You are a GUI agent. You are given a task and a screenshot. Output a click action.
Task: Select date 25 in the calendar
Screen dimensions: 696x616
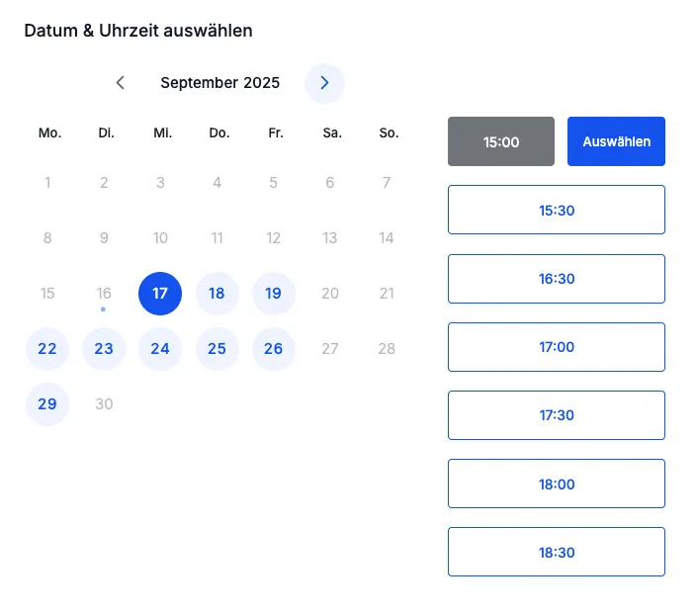click(217, 349)
